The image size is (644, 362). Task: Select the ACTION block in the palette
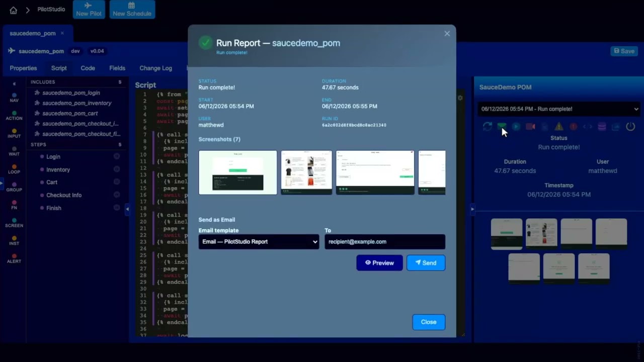point(14,116)
